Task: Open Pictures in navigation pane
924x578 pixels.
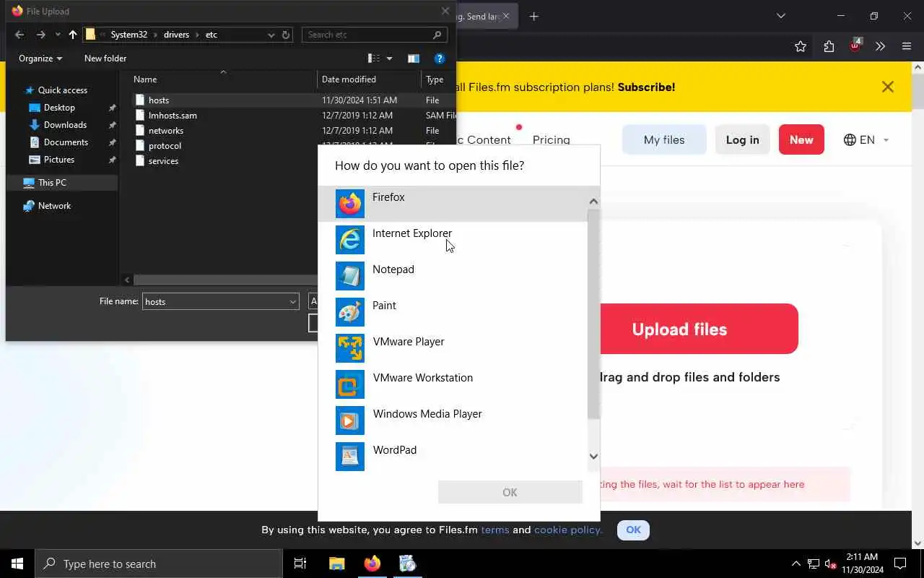Action: tap(58, 160)
